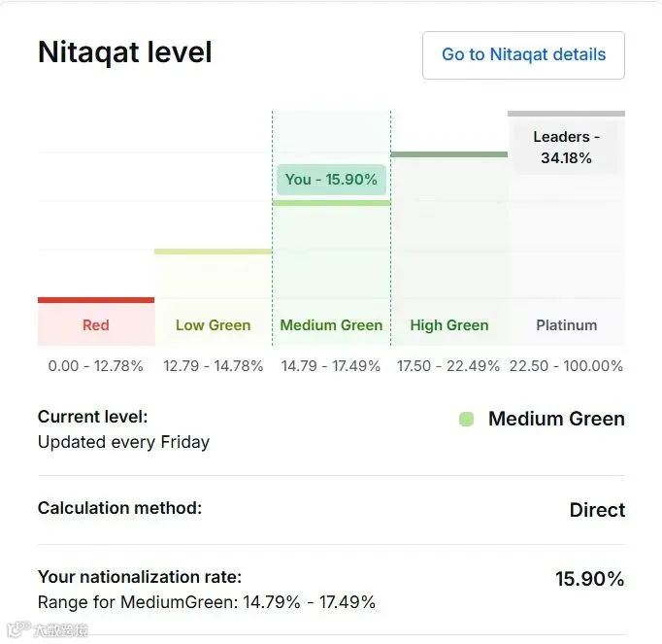Select the Low Green level band

pos(214,325)
